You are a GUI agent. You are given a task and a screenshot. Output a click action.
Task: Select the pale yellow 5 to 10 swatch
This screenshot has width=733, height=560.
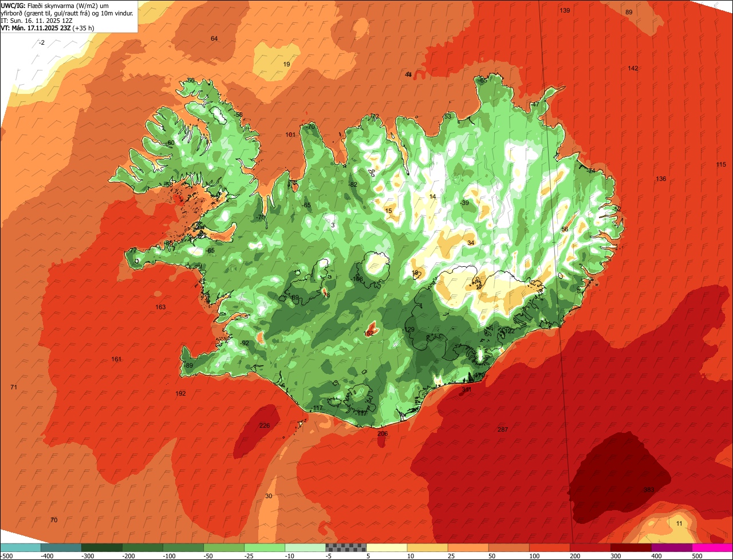387,547
